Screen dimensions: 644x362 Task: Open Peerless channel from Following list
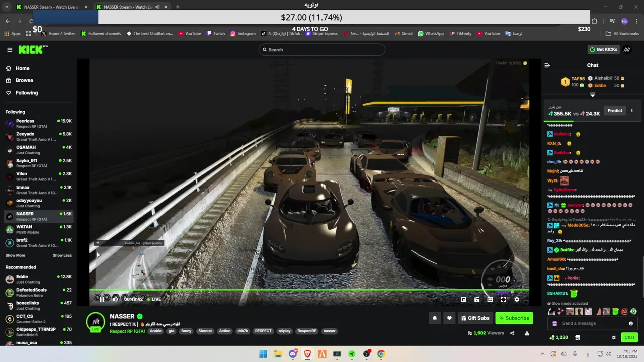pyautogui.click(x=39, y=124)
